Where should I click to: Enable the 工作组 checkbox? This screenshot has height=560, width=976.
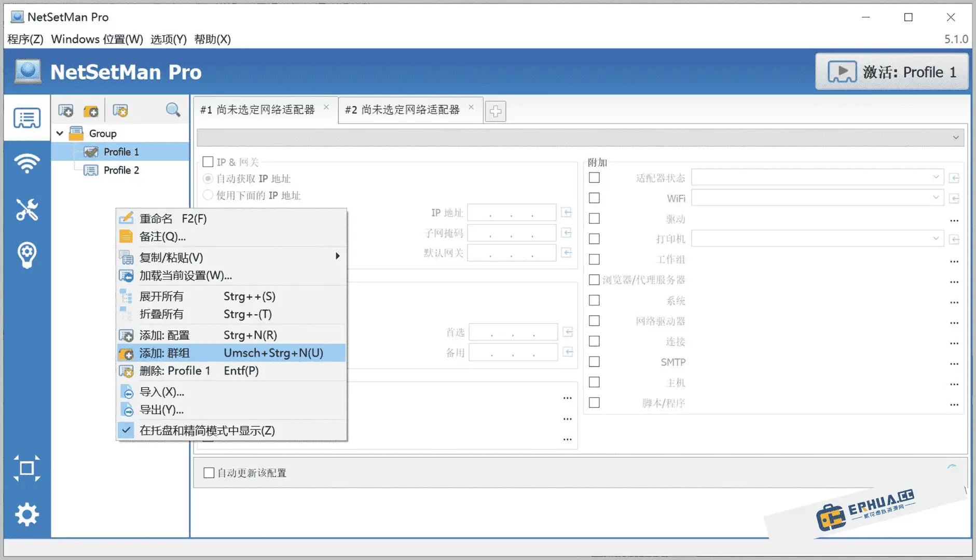click(x=595, y=259)
